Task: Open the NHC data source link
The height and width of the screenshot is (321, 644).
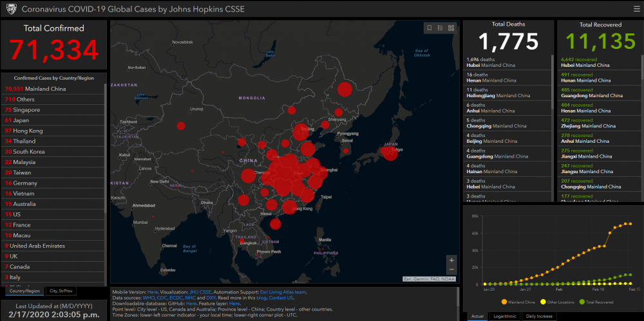Action: pos(190,298)
